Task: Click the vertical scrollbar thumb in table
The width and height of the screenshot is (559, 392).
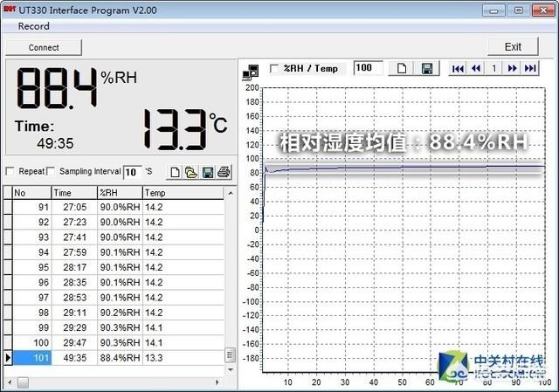Action: point(230,354)
